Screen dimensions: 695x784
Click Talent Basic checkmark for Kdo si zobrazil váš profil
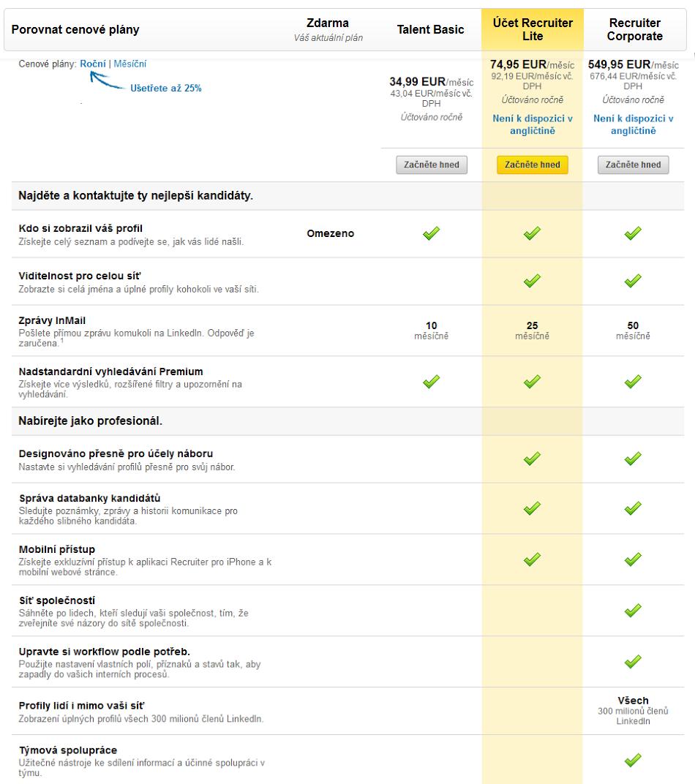point(432,233)
